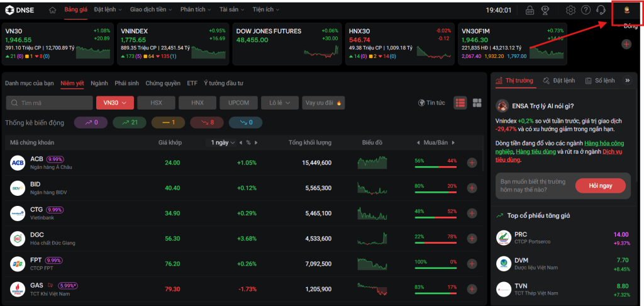Click the help question mark icon
This screenshot has width=644, height=306.
[586, 11]
